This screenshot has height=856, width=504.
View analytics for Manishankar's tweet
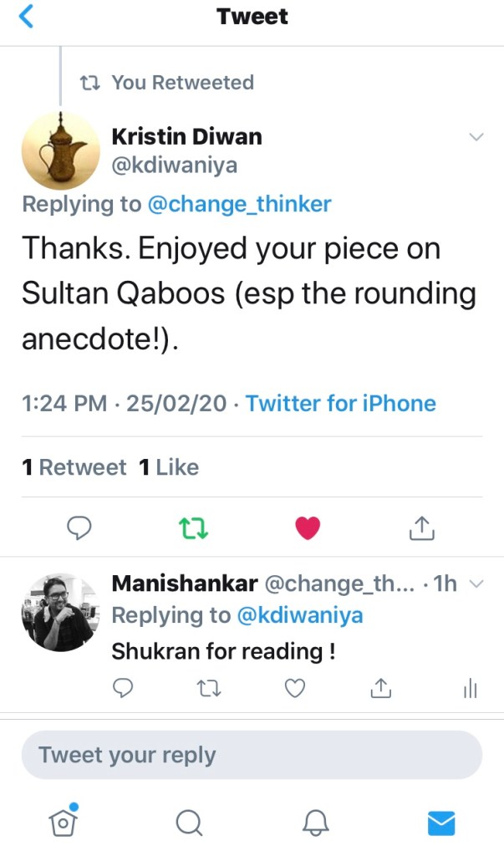point(470,688)
